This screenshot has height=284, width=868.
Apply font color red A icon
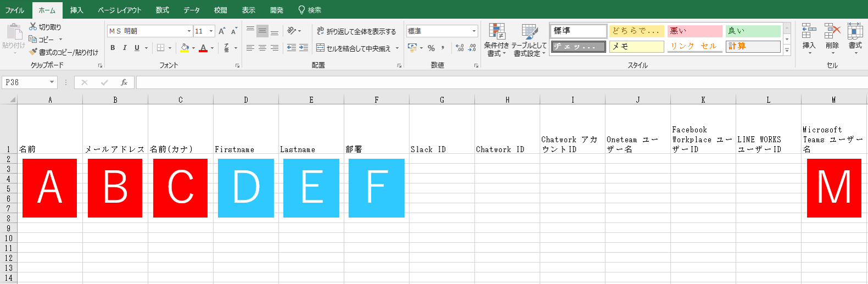(x=203, y=48)
